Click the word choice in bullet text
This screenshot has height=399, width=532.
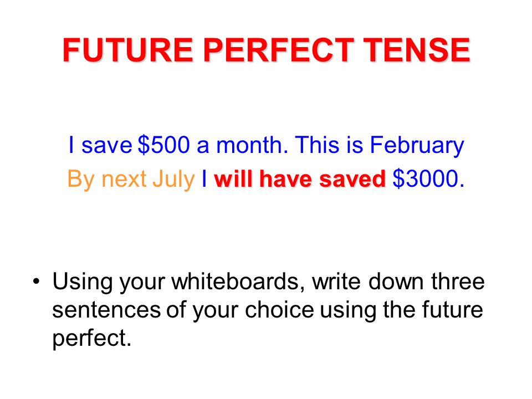[x=279, y=310]
